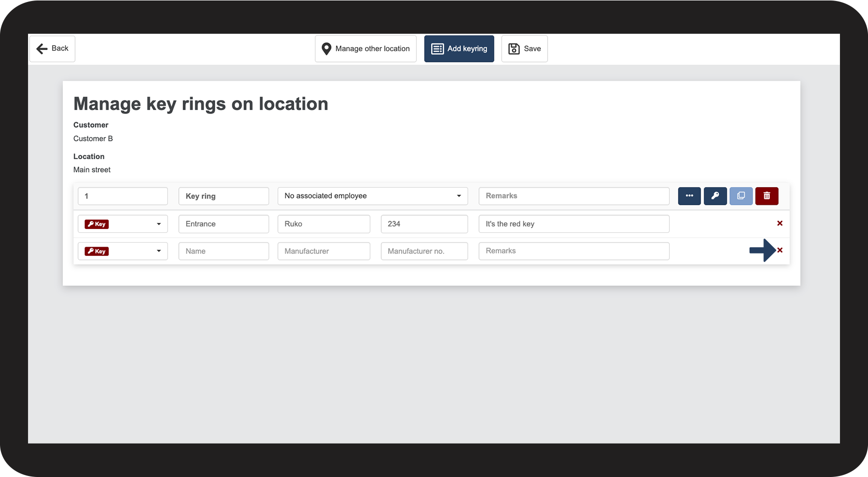Viewport: 868px width, 477px height.
Task: Click the keyring number field
Action: tap(123, 196)
